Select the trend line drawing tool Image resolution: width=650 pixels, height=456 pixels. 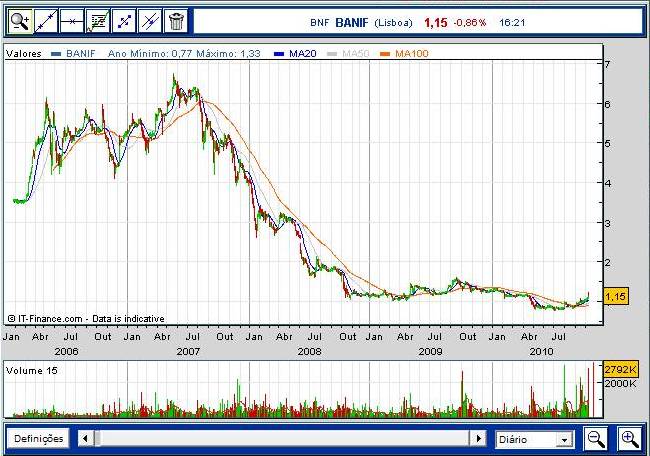[46, 21]
